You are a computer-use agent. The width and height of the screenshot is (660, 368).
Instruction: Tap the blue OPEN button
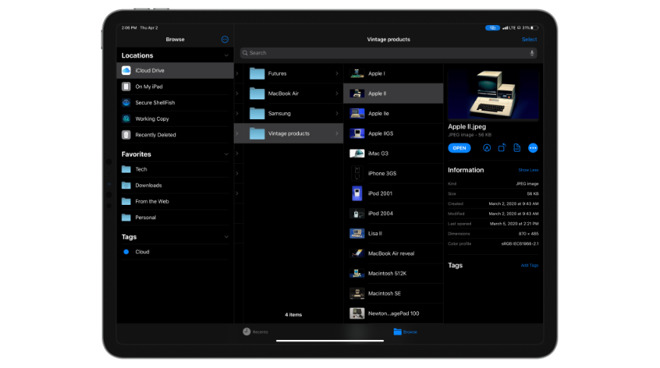click(459, 148)
